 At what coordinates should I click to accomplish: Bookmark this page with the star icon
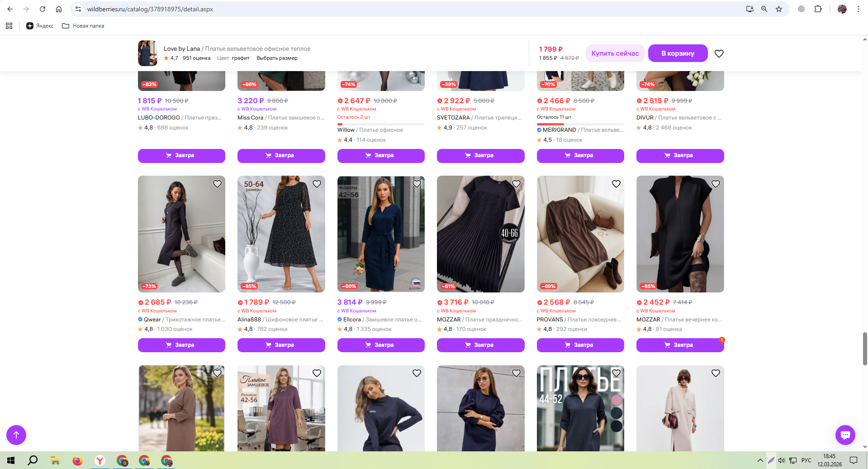coord(779,9)
